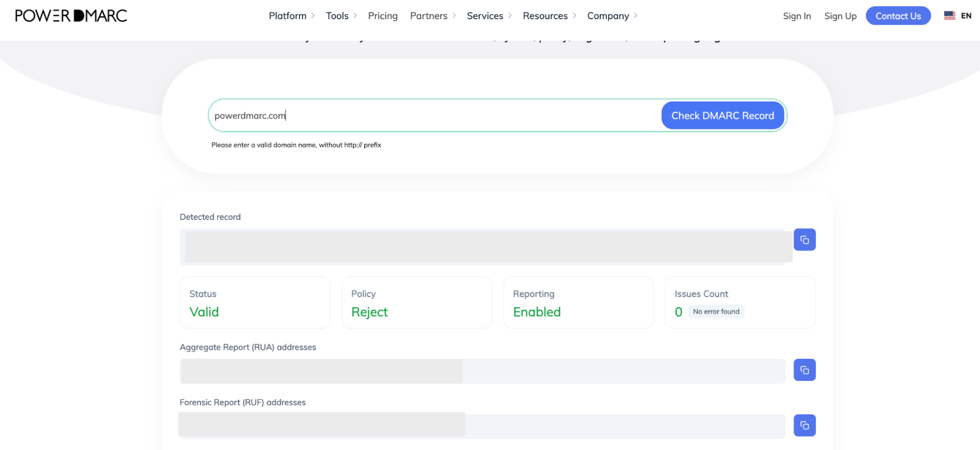Click the Contact Us button
Image resolution: width=980 pixels, height=450 pixels.
pyautogui.click(x=898, y=16)
